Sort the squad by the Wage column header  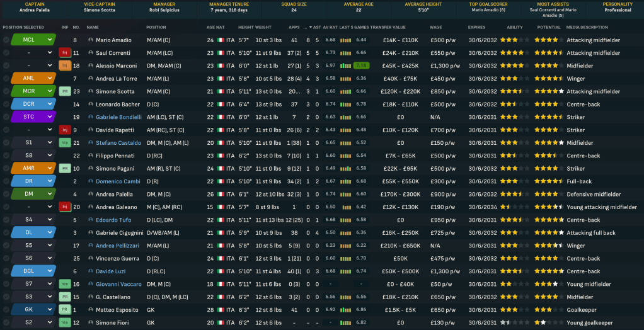point(436,28)
